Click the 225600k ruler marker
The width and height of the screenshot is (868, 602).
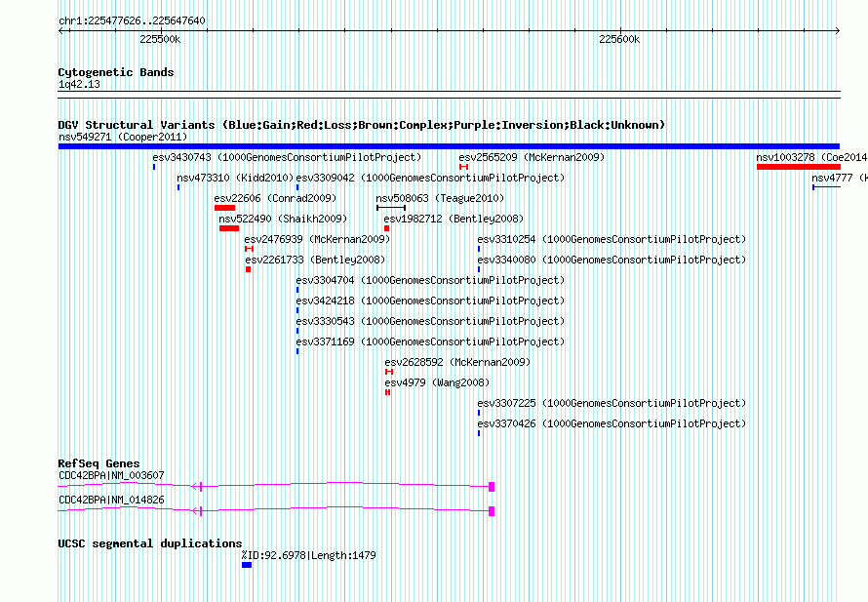[619, 39]
